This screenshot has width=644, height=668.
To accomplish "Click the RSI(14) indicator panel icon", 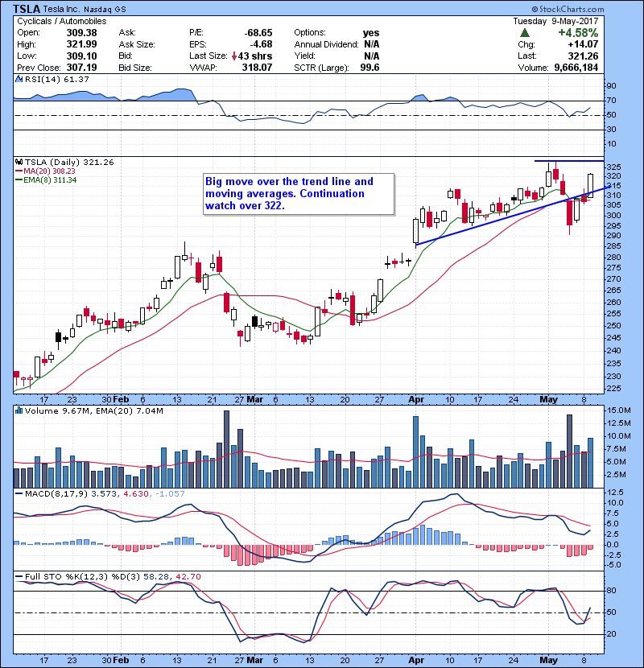I will point(19,79).
